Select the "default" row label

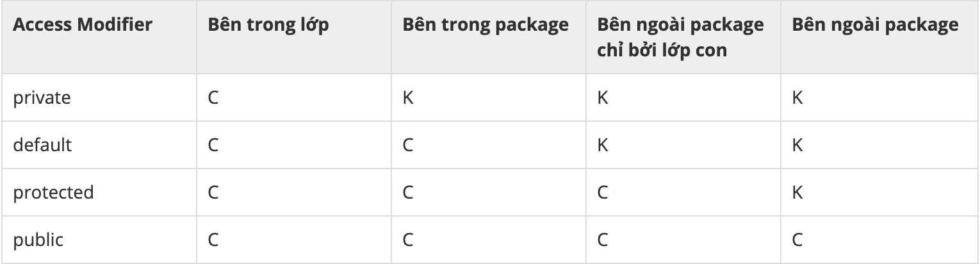click(x=42, y=145)
